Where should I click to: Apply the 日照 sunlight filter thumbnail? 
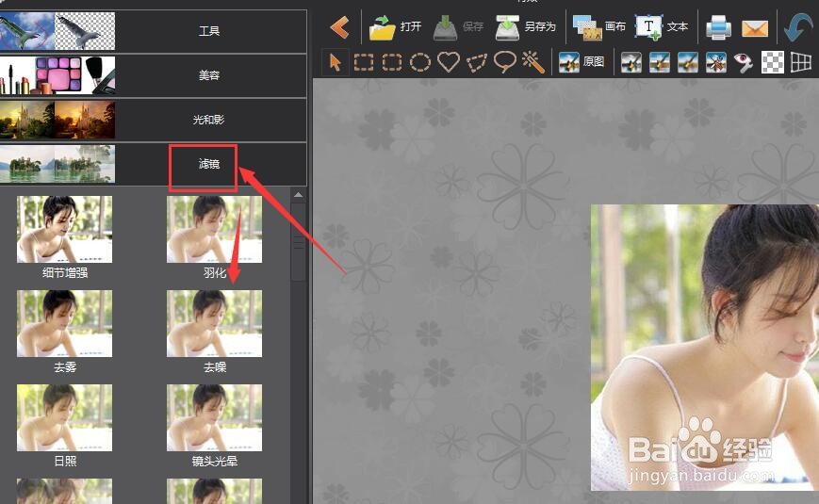64,418
